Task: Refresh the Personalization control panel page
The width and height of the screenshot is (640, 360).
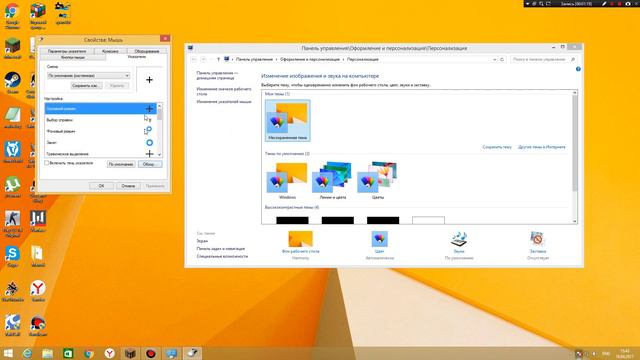Action: coord(502,60)
